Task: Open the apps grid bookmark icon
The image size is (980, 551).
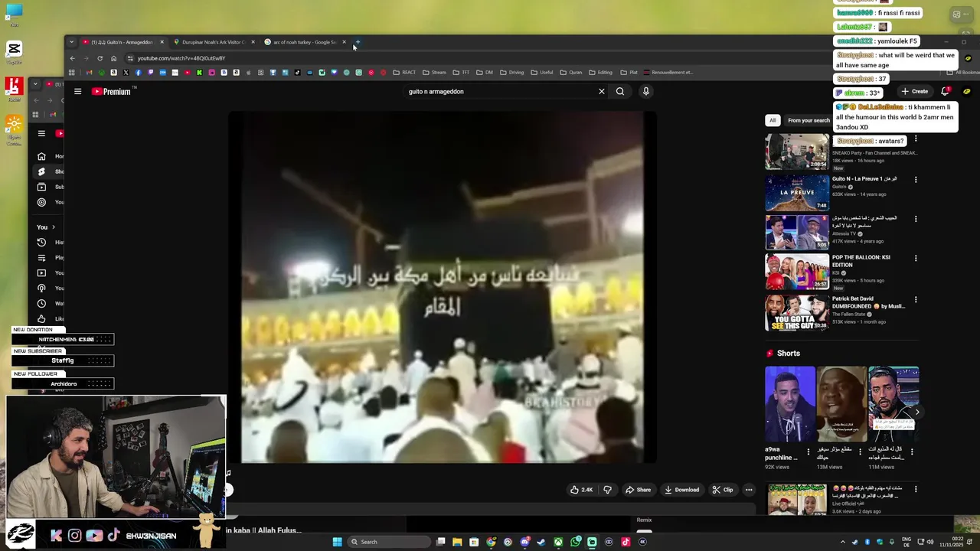Action: pos(72,73)
